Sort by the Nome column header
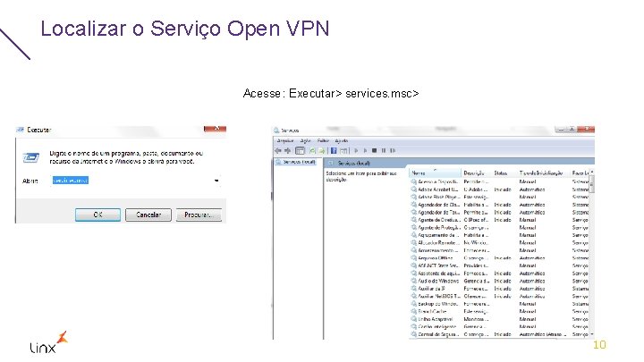 click(x=435, y=173)
